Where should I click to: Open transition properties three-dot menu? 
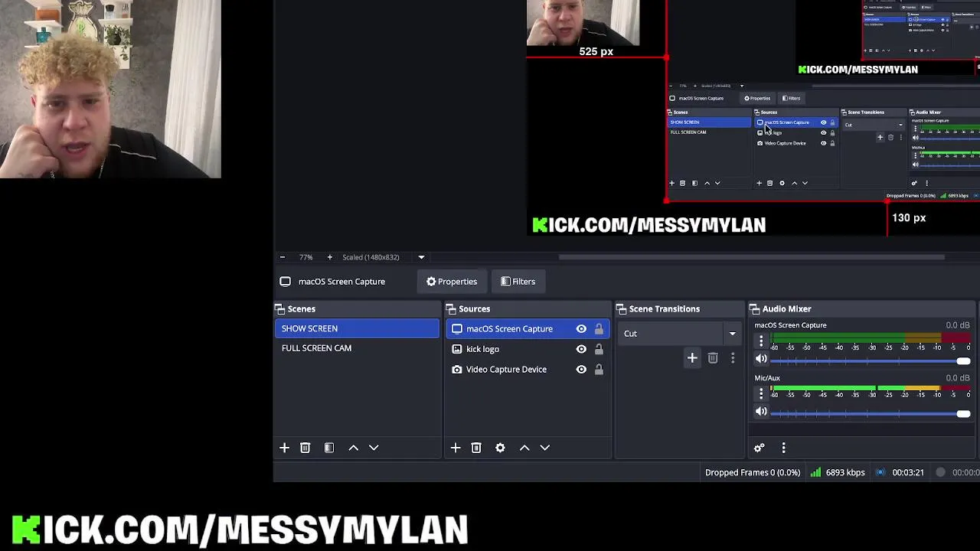tap(733, 358)
